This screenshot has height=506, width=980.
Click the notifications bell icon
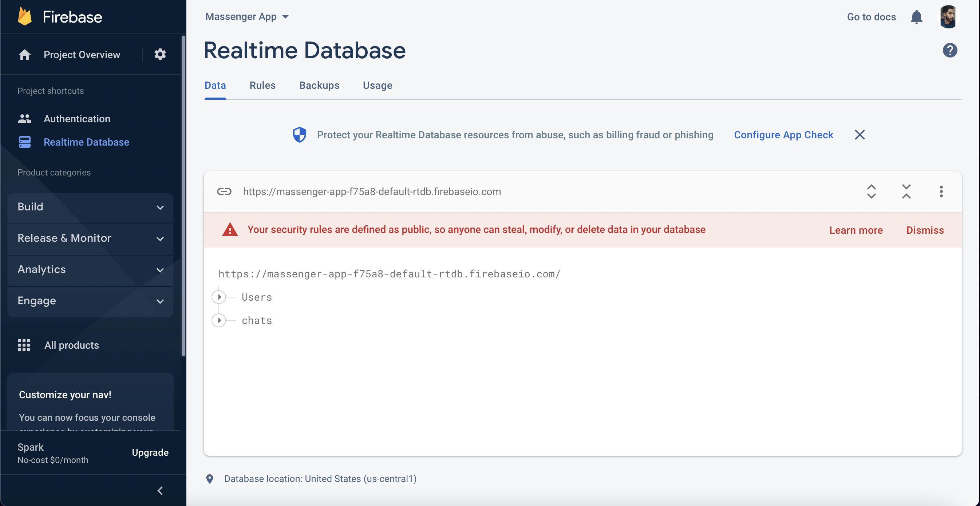(x=916, y=17)
